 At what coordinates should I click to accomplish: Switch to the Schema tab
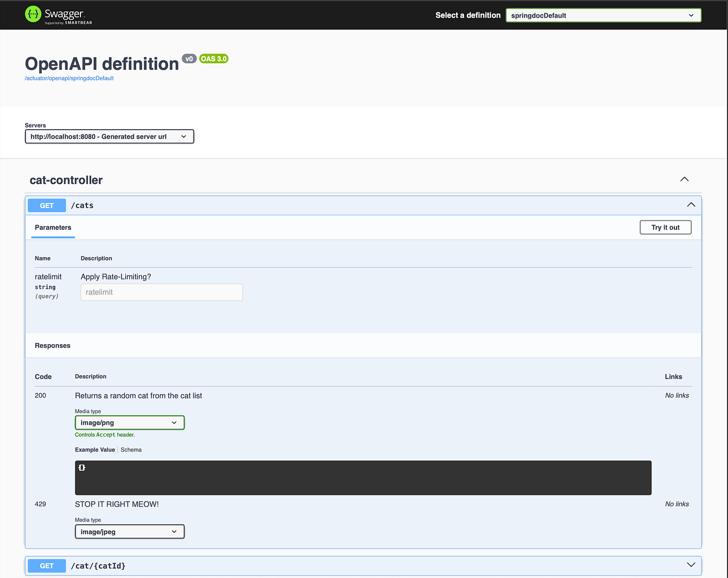pos(131,449)
